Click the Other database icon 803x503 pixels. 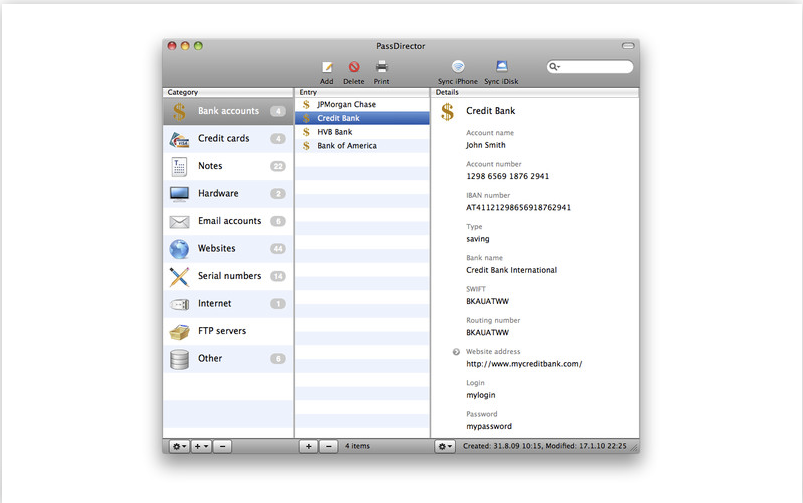pos(179,359)
